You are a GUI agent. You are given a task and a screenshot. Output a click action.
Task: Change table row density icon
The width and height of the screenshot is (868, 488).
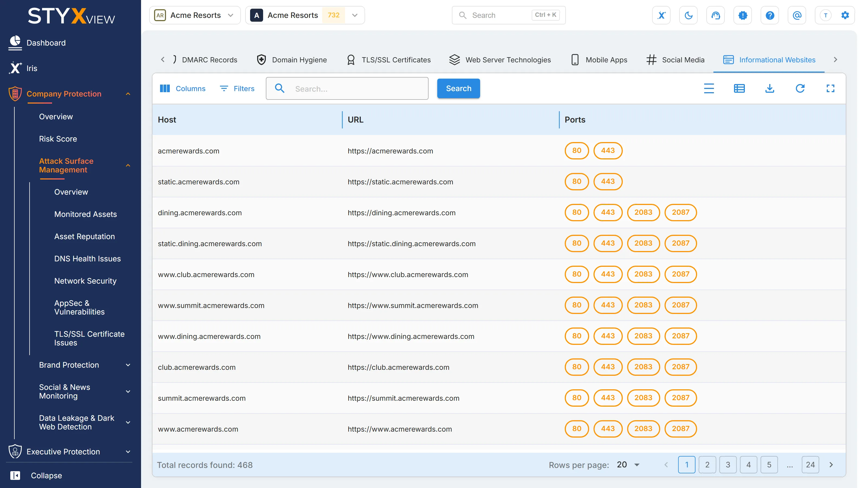(x=709, y=88)
